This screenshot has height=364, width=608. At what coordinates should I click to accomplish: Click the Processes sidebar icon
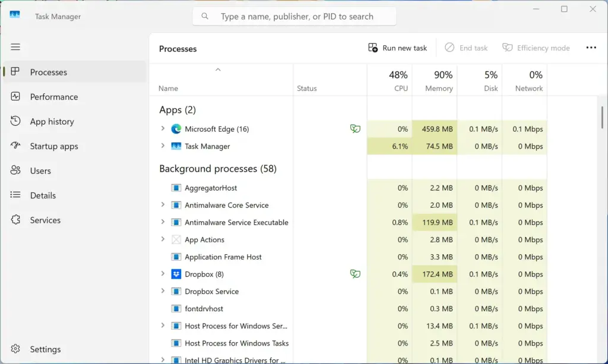pyautogui.click(x=15, y=72)
